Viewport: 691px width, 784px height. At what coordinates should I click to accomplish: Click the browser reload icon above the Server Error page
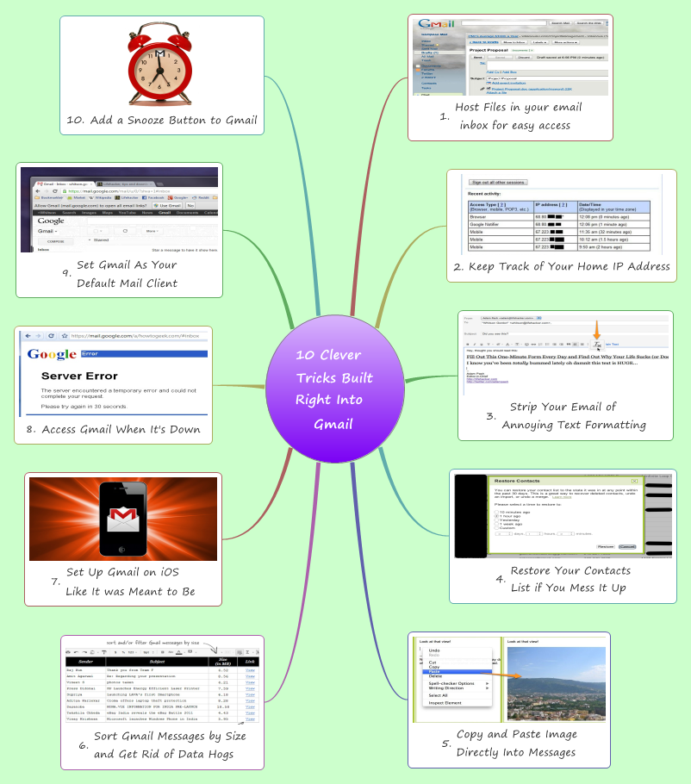click(51, 336)
